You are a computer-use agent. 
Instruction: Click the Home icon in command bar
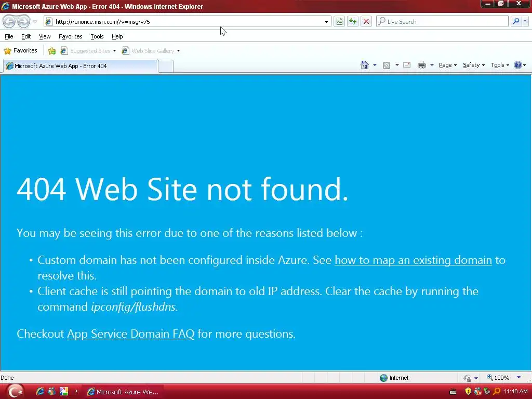[x=365, y=65]
